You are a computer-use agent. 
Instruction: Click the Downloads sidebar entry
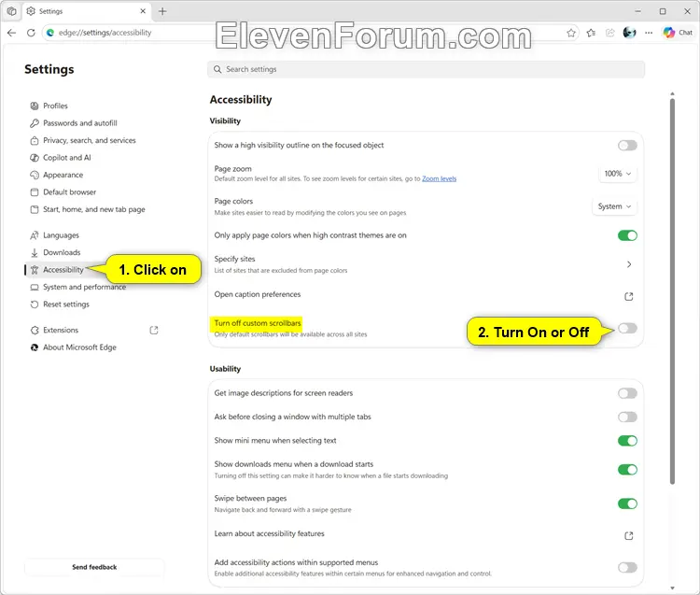pyautogui.click(x=62, y=253)
